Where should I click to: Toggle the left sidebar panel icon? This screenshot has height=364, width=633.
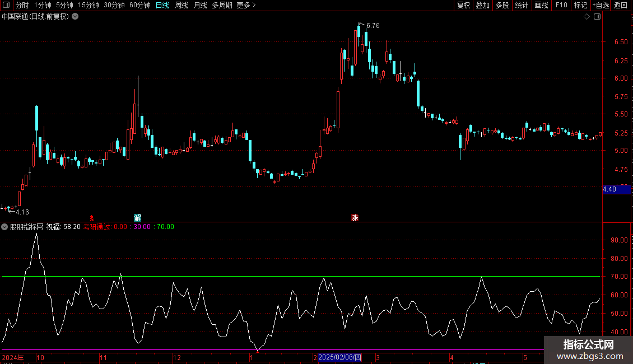[x=6, y=5]
